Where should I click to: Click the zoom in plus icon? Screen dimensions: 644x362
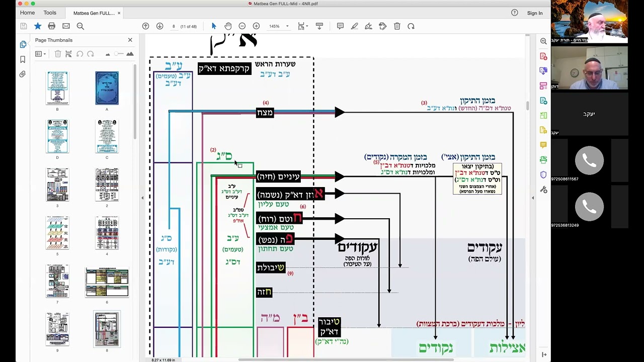[x=256, y=26]
